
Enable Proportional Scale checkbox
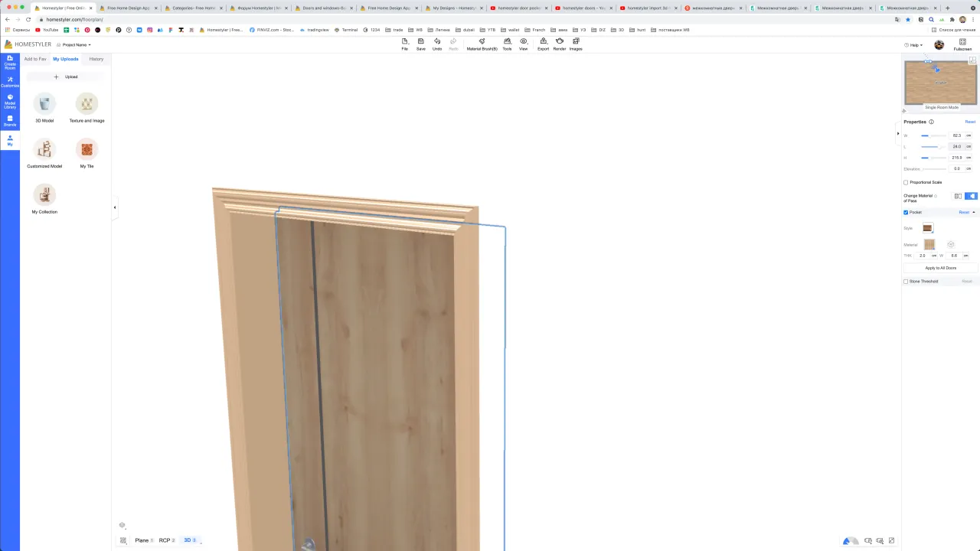(x=906, y=182)
